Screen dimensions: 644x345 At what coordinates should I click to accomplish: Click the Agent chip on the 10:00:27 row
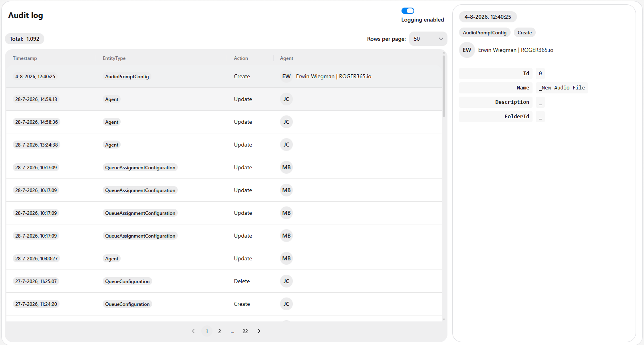[112, 259]
